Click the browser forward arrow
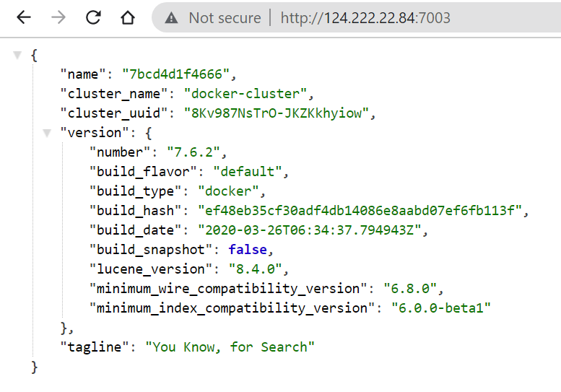561x392 pixels. tap(58, 18)
